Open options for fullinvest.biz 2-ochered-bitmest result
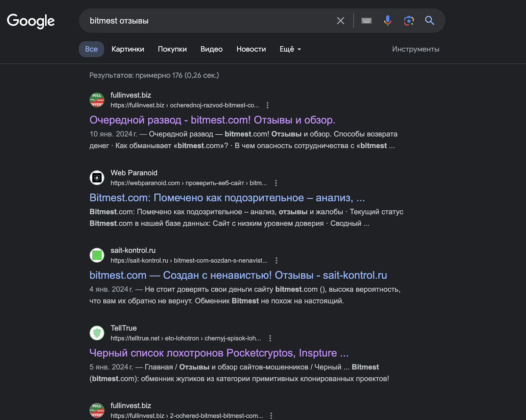526x420 pixels. pos(271,416)
